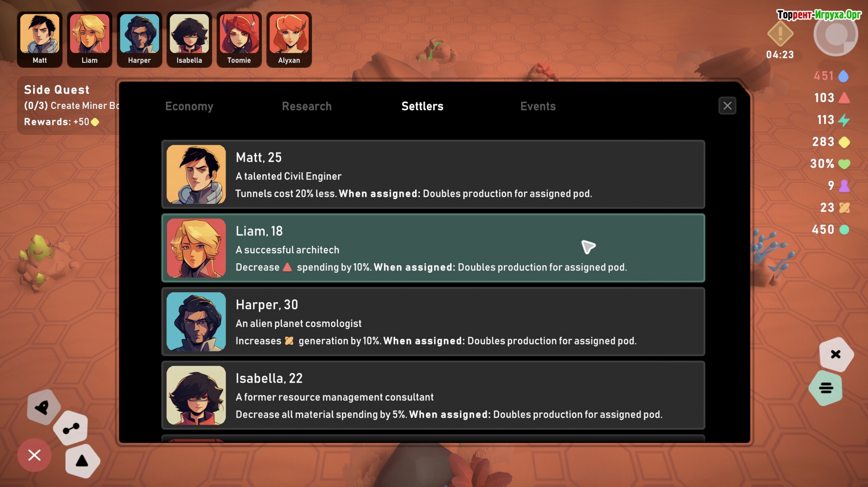Viewport: 868px width, 487px height.
Task: Click the yellow warning alert icon
Action: [x=780, y=33]
